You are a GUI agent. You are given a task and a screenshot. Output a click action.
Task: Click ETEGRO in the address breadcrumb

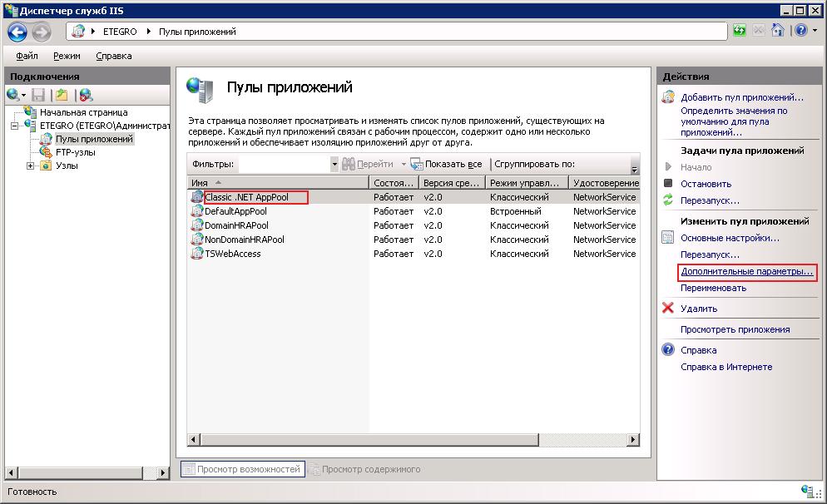(120, 32)
